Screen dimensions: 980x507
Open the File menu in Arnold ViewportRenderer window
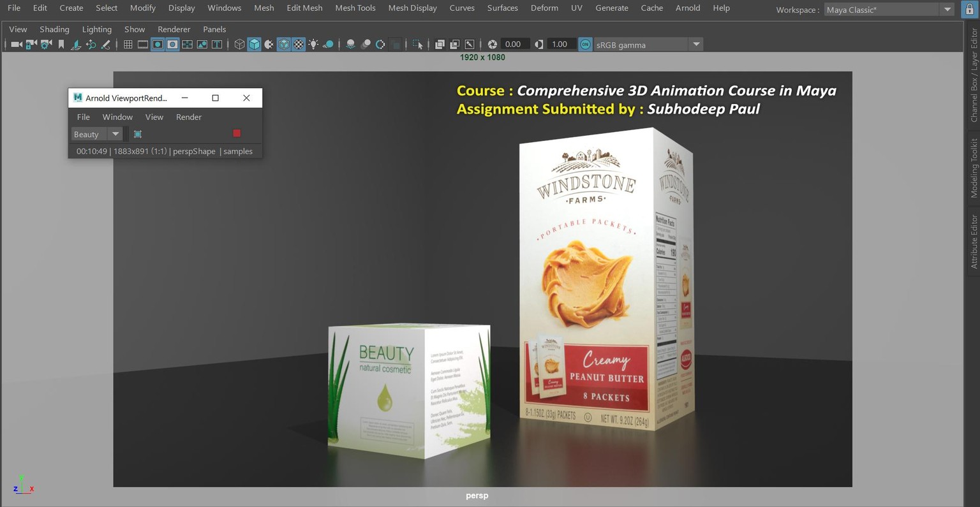pos(84,117)
